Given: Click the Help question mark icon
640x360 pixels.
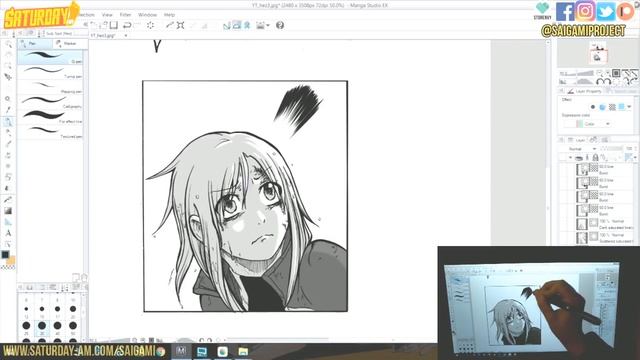Looking at the screenshot, I should point(280,25).
